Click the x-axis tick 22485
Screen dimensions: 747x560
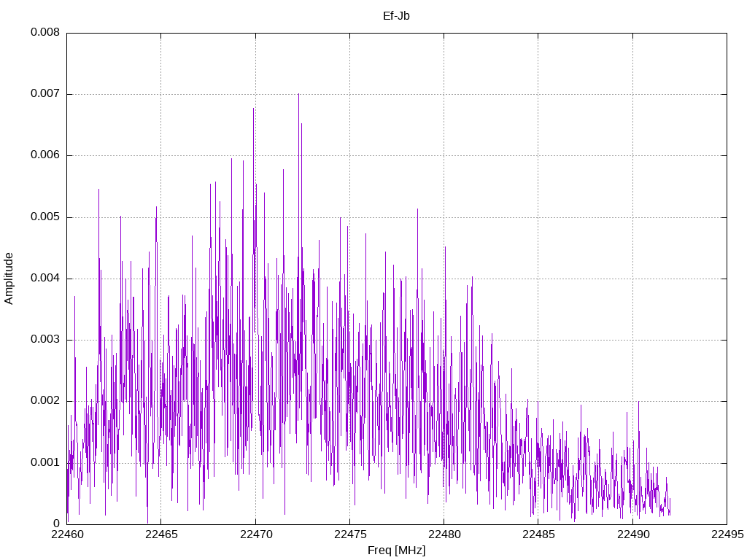539,534
